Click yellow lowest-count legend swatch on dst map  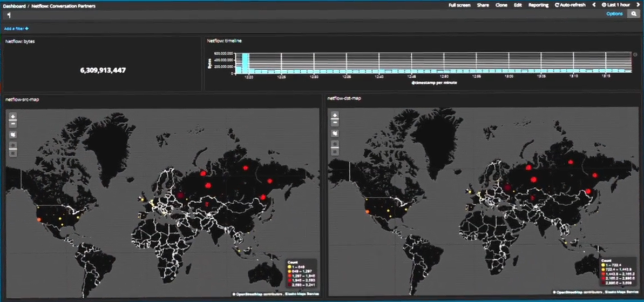pyautogui.click(x=604, y=265)
